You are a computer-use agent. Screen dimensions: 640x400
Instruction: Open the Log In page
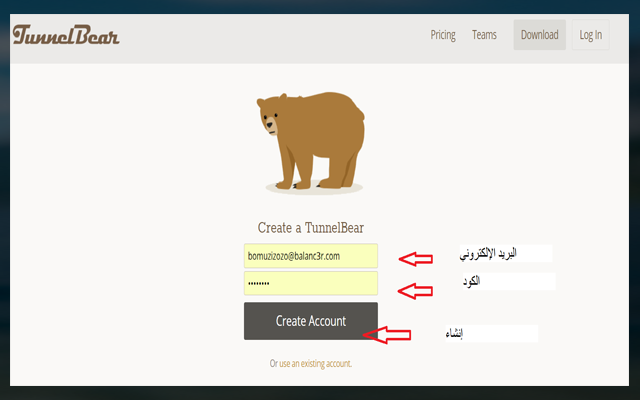(x=590, y=35)
